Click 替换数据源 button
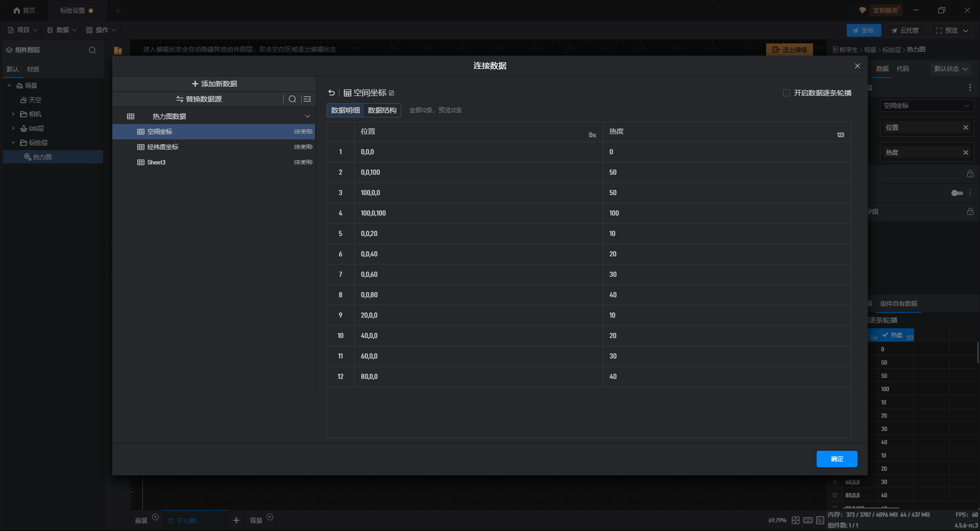This screenshot has height=531, width=980. tap(199, 99)
